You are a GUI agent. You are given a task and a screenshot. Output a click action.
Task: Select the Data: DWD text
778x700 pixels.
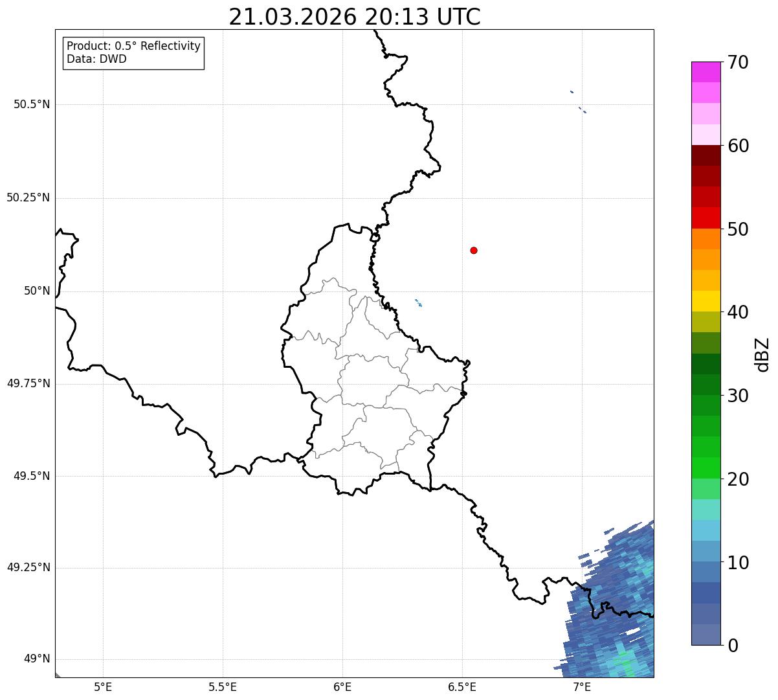[96, 59]
